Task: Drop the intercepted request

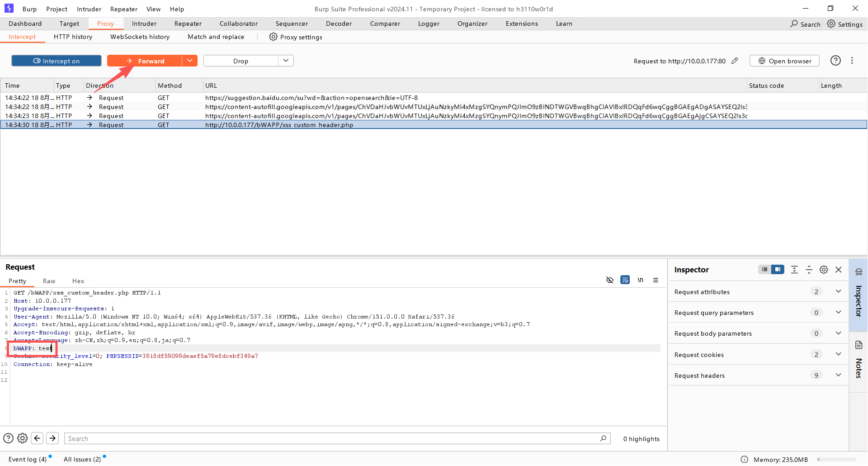Action: click(241, 61)
